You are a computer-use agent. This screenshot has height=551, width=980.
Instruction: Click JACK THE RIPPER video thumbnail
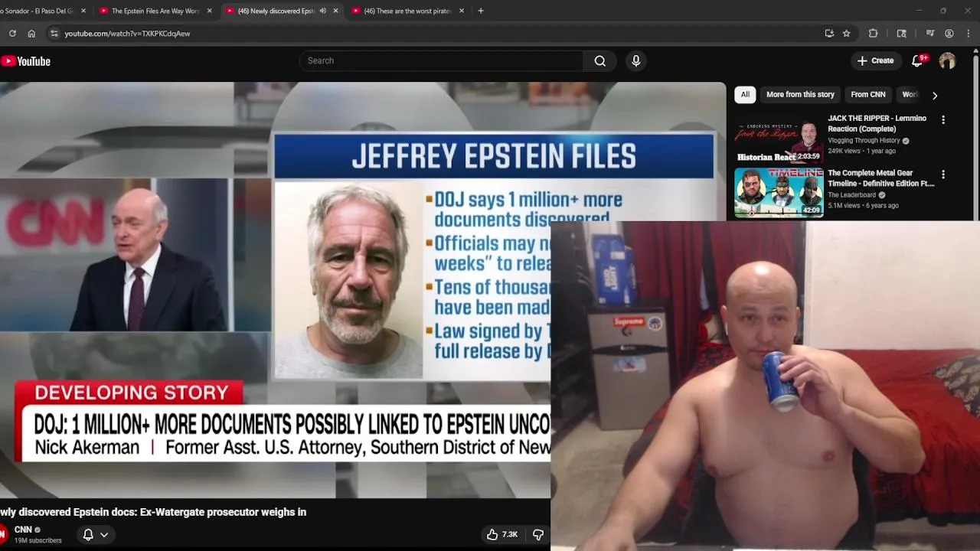point(778,139)
